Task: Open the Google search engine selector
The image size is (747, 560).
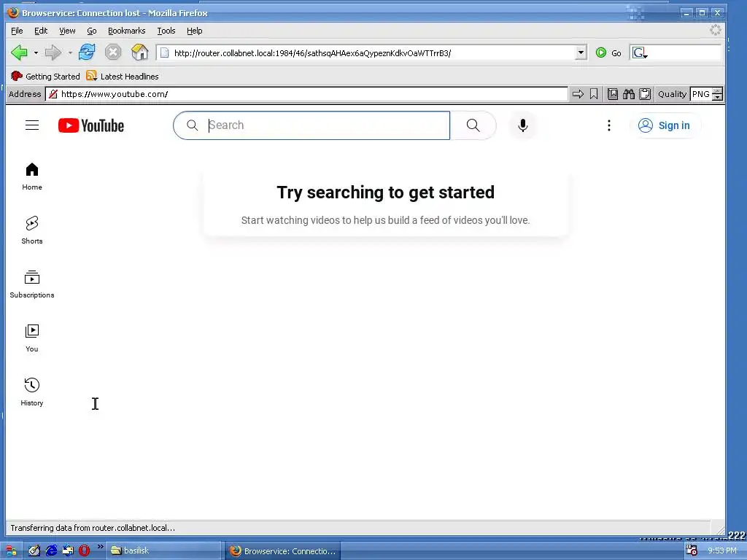Action: 639,52
